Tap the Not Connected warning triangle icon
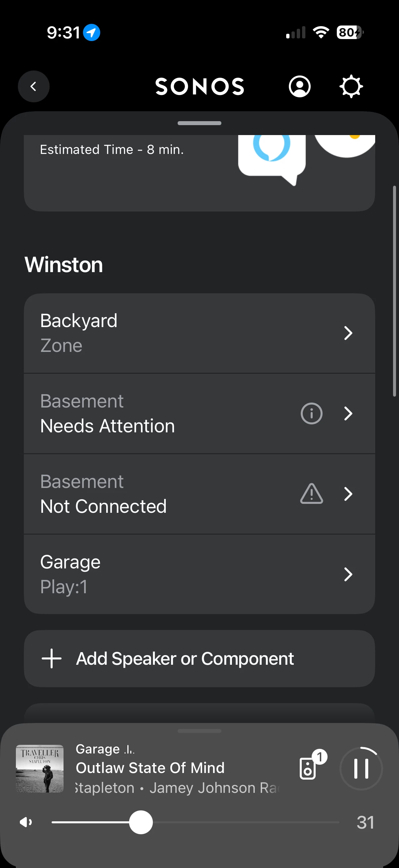399x868 pixels. (x=311, y=494)
